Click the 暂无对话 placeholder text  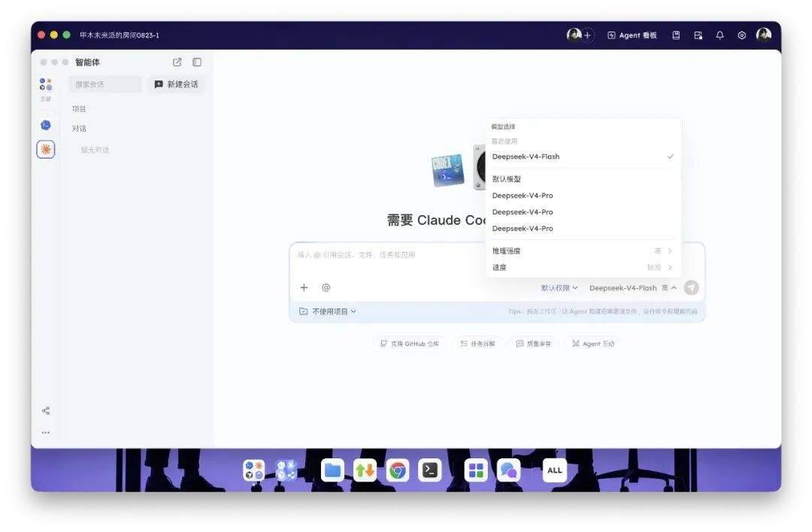click(95, 150)
